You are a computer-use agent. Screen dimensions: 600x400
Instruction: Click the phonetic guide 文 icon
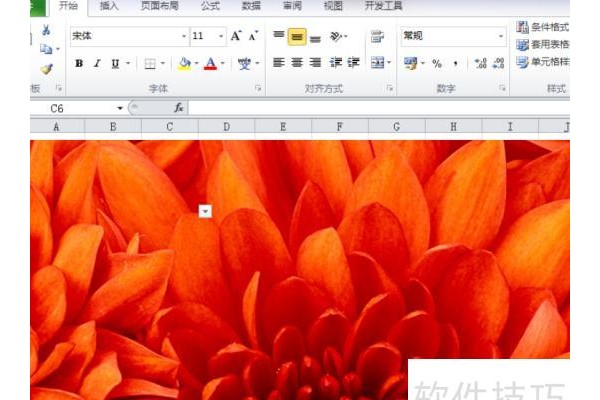point(244,63)
